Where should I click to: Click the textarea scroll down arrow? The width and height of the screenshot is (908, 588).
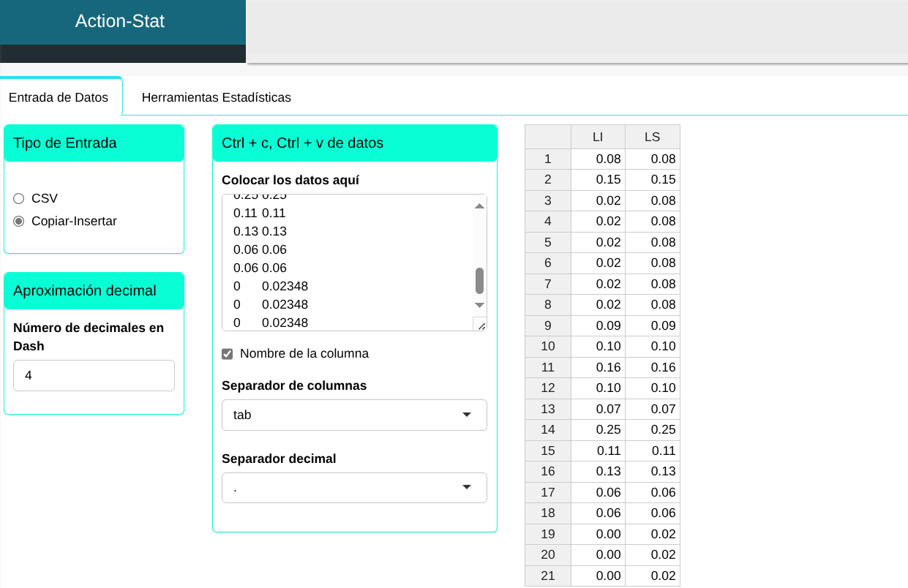point(479,304)
